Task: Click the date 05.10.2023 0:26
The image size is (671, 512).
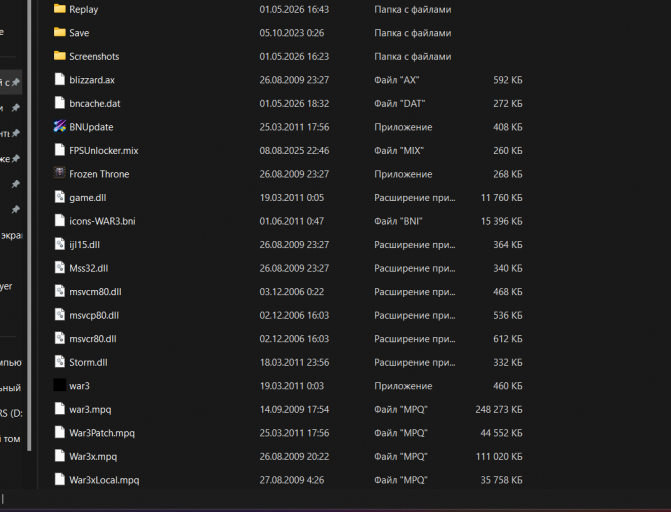Action: (292, 33)
